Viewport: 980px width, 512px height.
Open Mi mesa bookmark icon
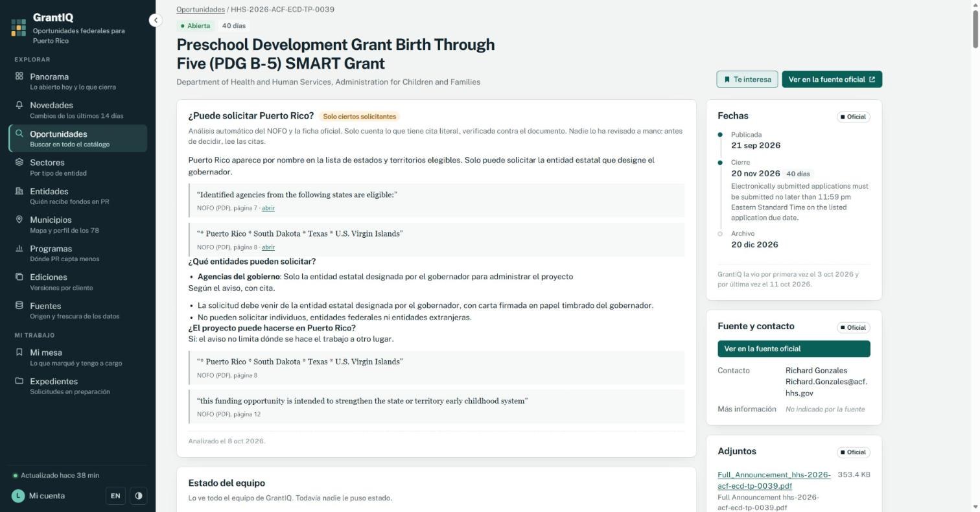[x=19, y=353]
